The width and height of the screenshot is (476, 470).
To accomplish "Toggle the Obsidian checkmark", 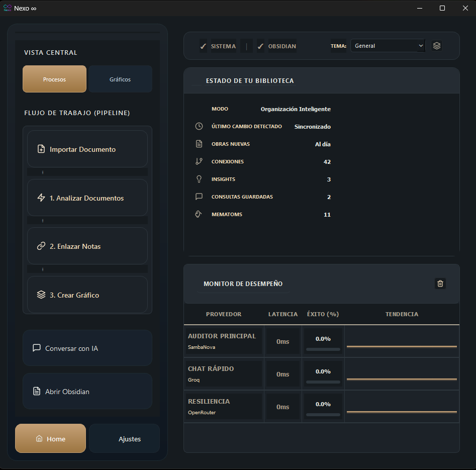I will point(260,46).
